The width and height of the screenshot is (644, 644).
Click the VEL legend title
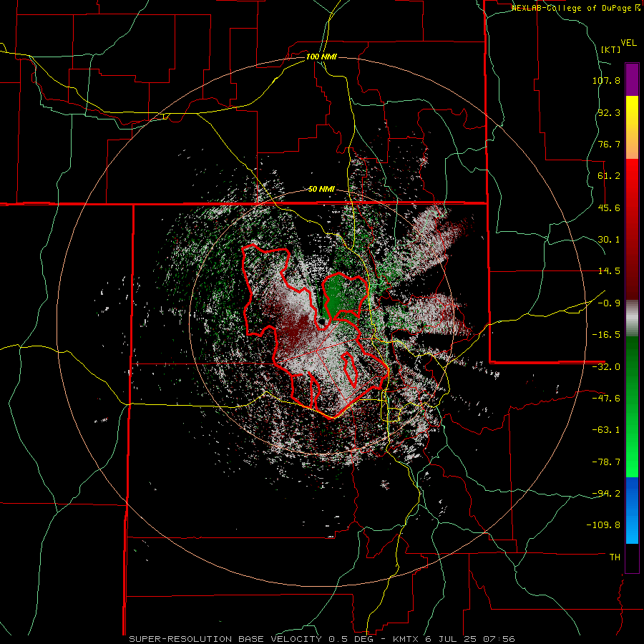pyautogui.click(x=629, y=43)
